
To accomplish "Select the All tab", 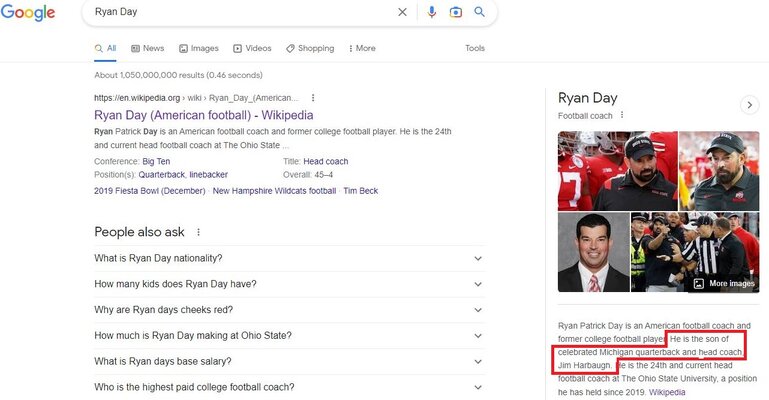I will [105, 49].
